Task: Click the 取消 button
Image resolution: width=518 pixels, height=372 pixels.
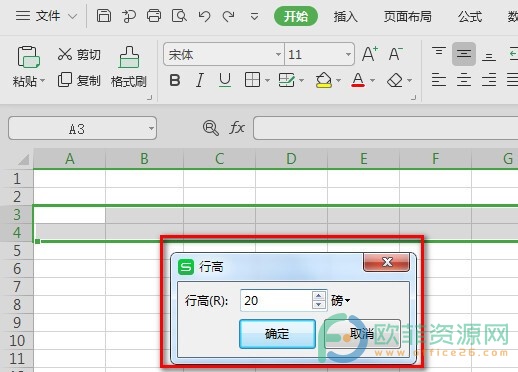Action: [362, 334]
